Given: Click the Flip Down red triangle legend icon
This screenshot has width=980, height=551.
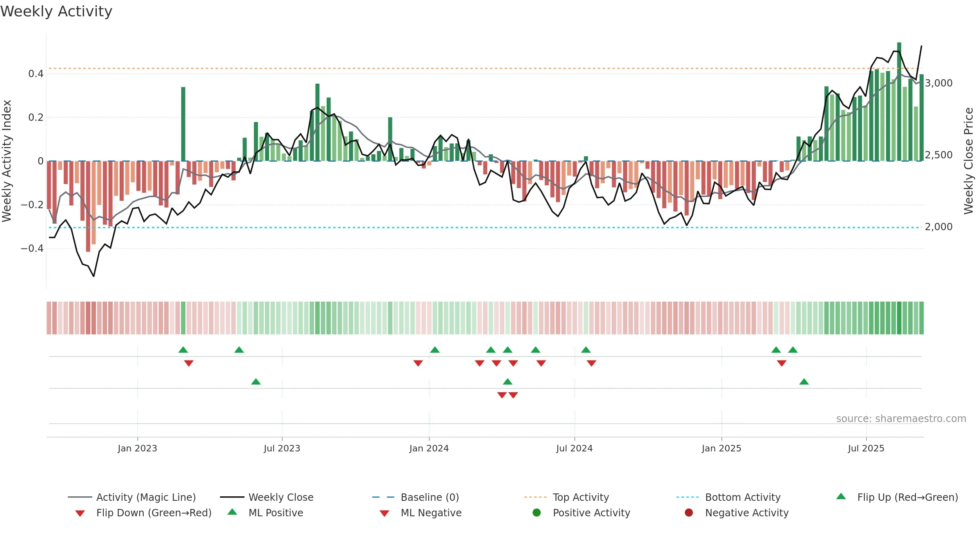Looking at the screenshot, I should 80,513.
